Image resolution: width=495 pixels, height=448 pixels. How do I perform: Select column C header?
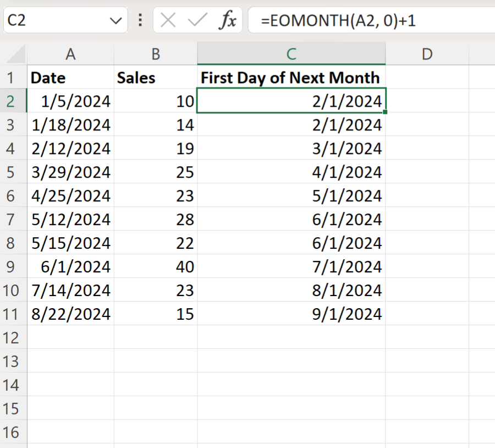tap(291, 53)
